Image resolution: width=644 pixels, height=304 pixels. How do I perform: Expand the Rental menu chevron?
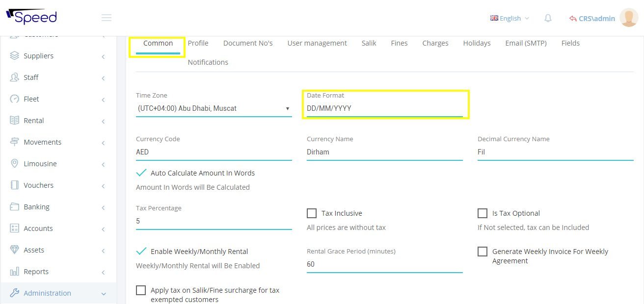(x=103, y=121)
